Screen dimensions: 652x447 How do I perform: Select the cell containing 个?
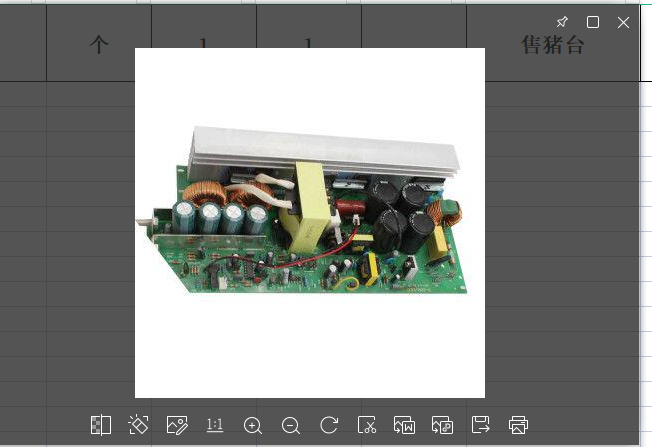click(98, 45)
